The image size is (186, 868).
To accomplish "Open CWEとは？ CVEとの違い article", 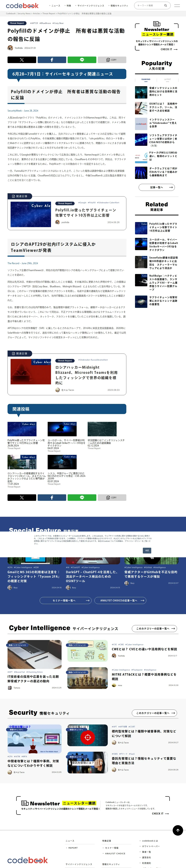I will point(144,649).
